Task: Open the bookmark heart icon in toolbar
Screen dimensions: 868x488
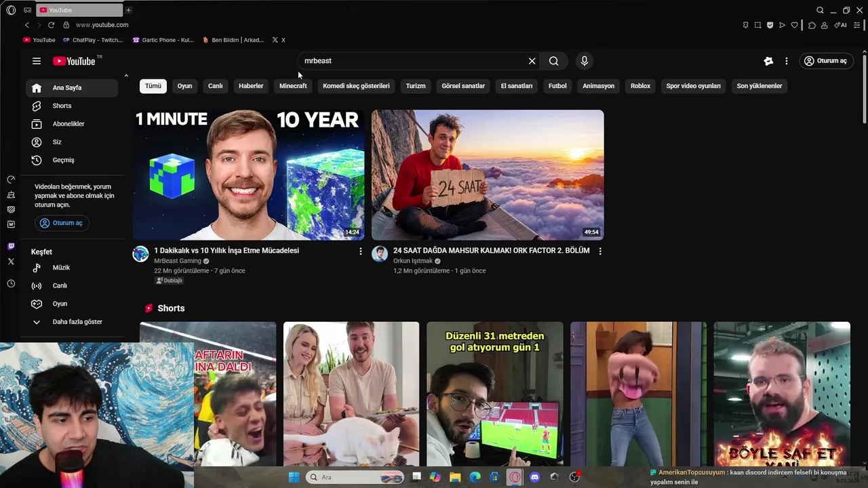Action: tap(795, 25)
